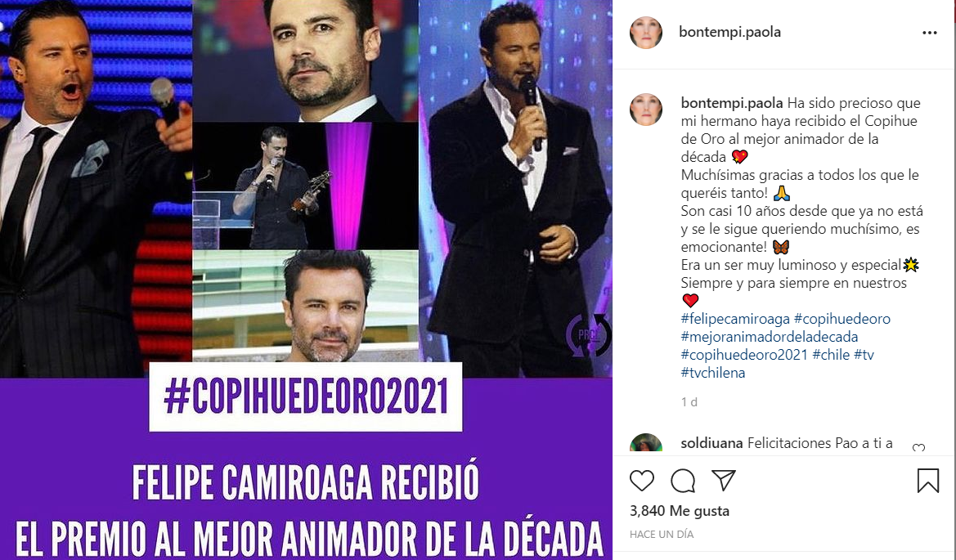Open the comment bubble icon

pyautogui.click(x=683, y=481)
